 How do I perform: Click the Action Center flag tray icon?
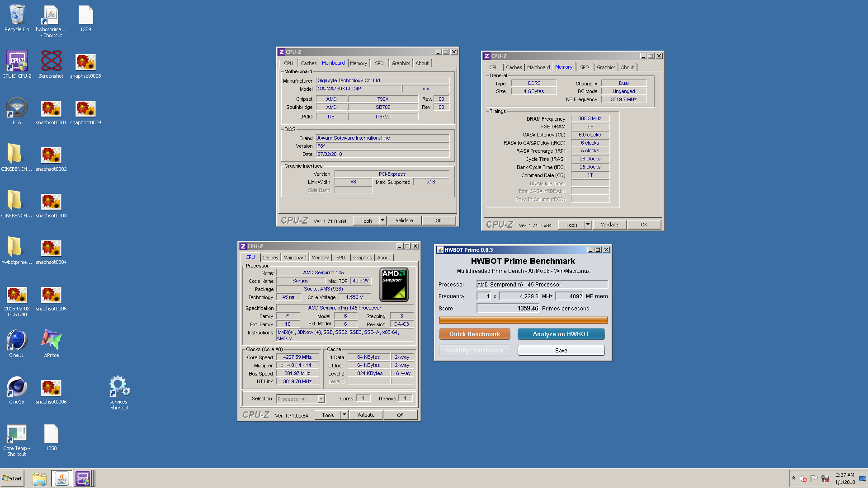pos(814,479)
